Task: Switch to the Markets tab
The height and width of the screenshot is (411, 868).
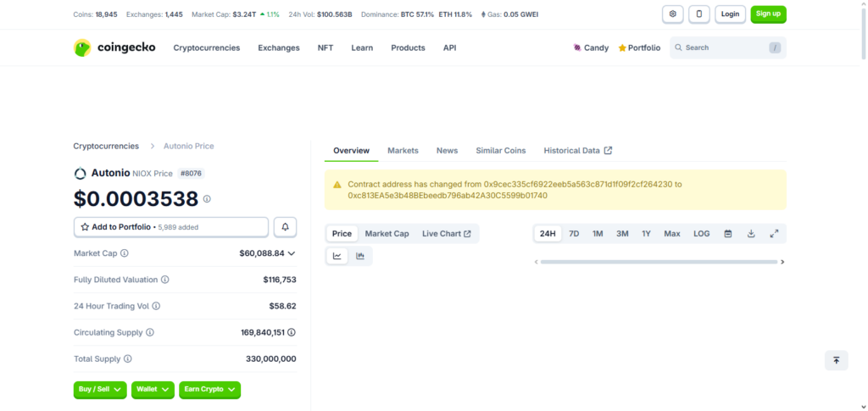Action: 403,151
